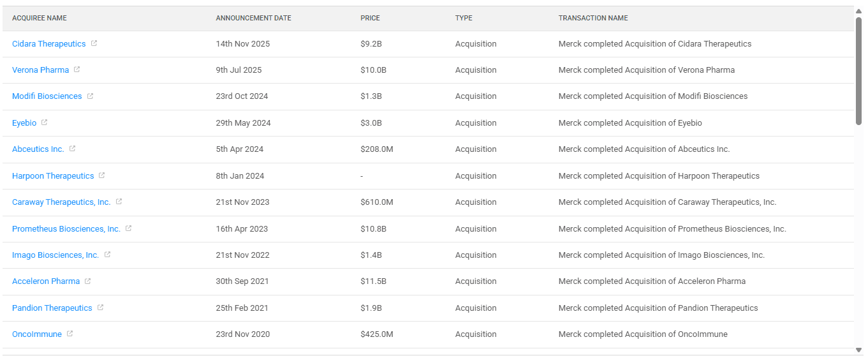Screen dimensions: 868x358
Task: Open external link icon next to Modifi Biosciences
Action: click(90, 96)
